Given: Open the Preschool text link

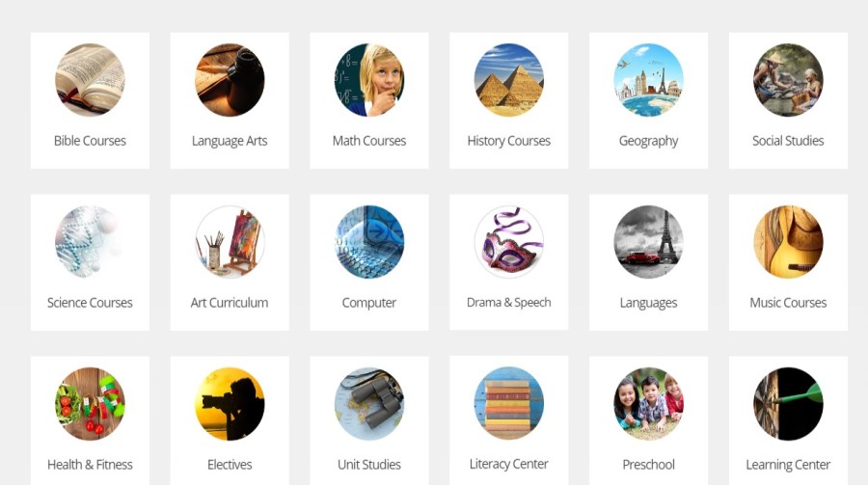Looking at the screenshot, I should pos(648,465).
